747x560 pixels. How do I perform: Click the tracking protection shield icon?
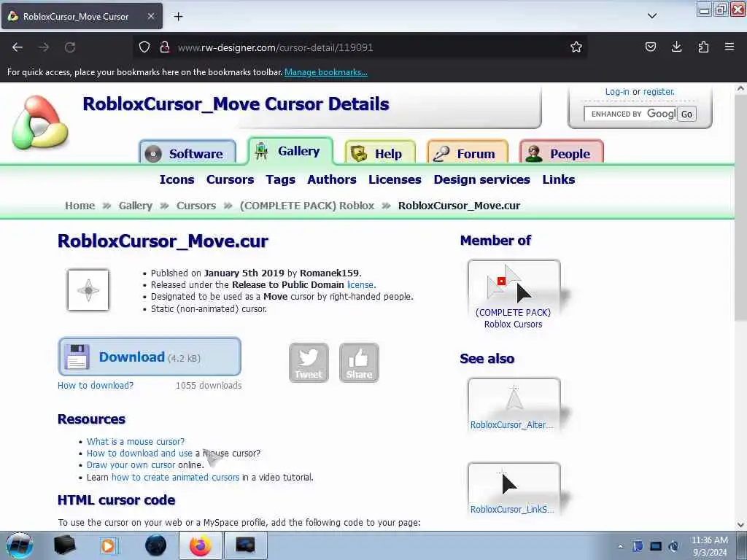tap(144, 47)
